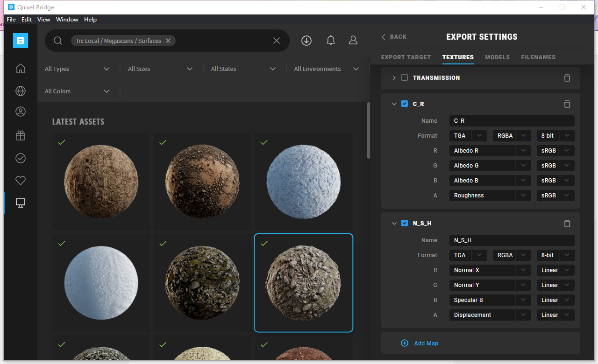Click the asset grid vertical scrollbar
The height and width of the screenshot is (364, 598).
369,131
